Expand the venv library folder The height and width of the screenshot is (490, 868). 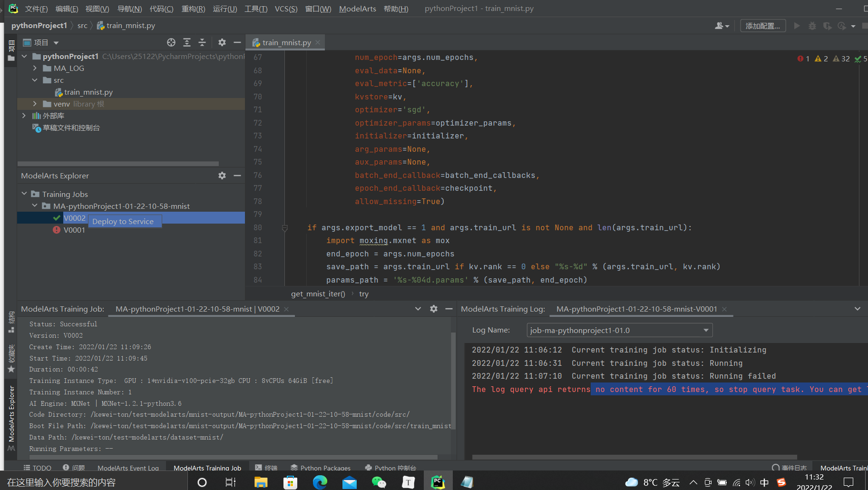coord(35,104)
